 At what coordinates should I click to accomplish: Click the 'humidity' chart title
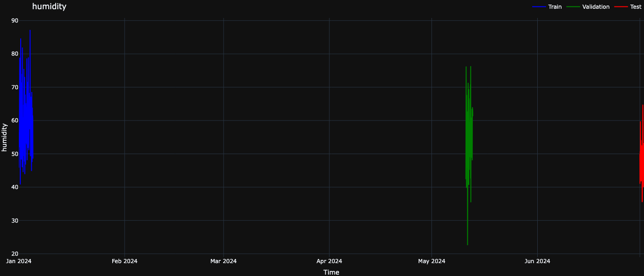(49, 6)
